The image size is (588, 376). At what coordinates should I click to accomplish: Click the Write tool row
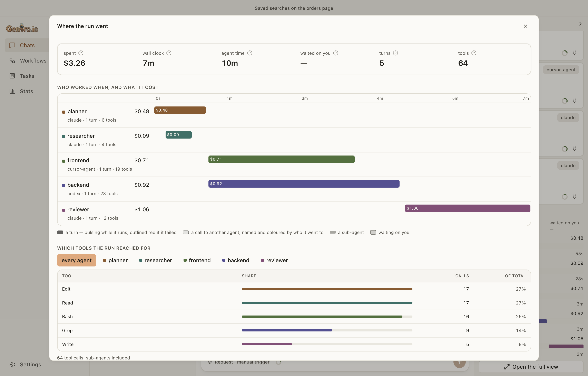point(294,344)
